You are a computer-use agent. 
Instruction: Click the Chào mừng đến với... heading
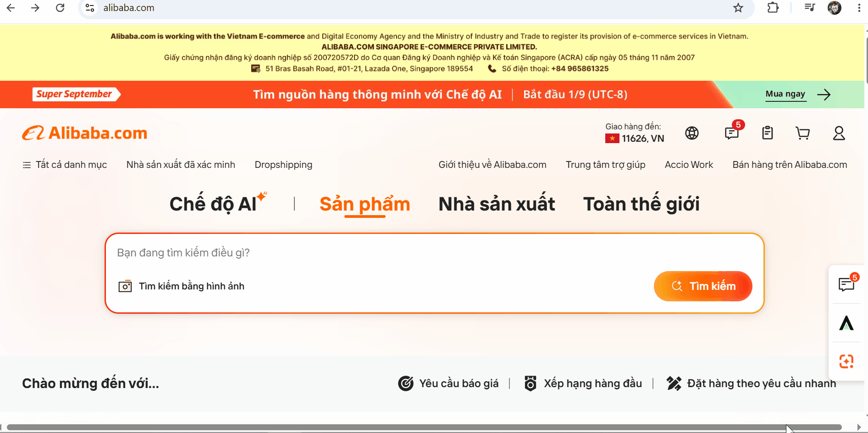point(91,383)
